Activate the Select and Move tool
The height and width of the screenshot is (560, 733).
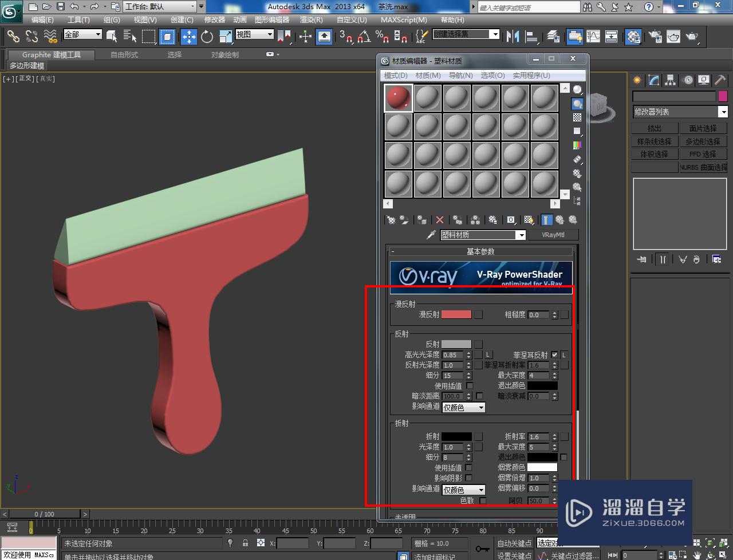[188, 37]
